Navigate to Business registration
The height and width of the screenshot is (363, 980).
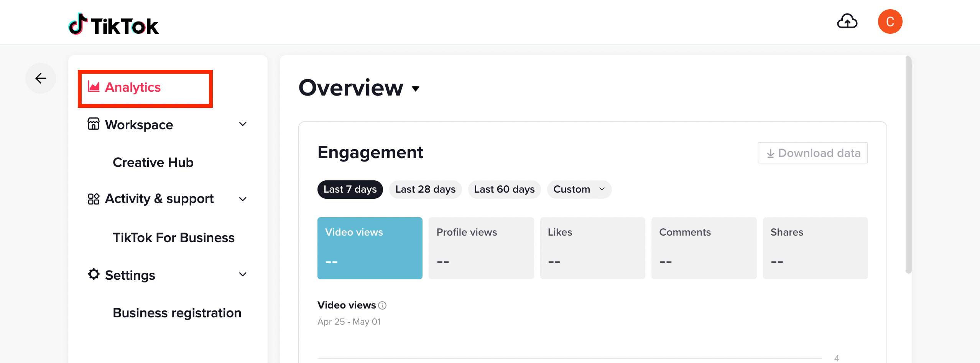(176, 313)
